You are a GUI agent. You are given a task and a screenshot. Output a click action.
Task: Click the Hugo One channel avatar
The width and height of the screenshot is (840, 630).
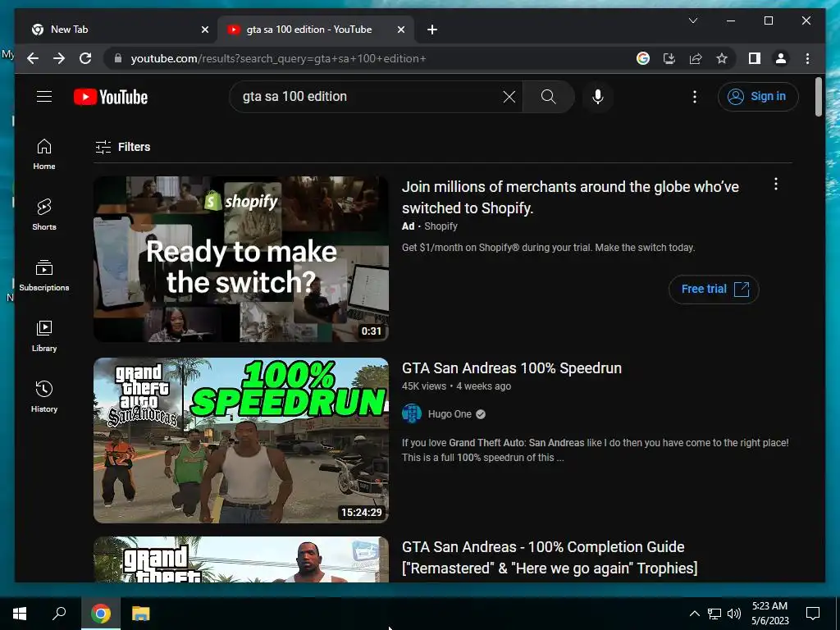tap(412, 413)
